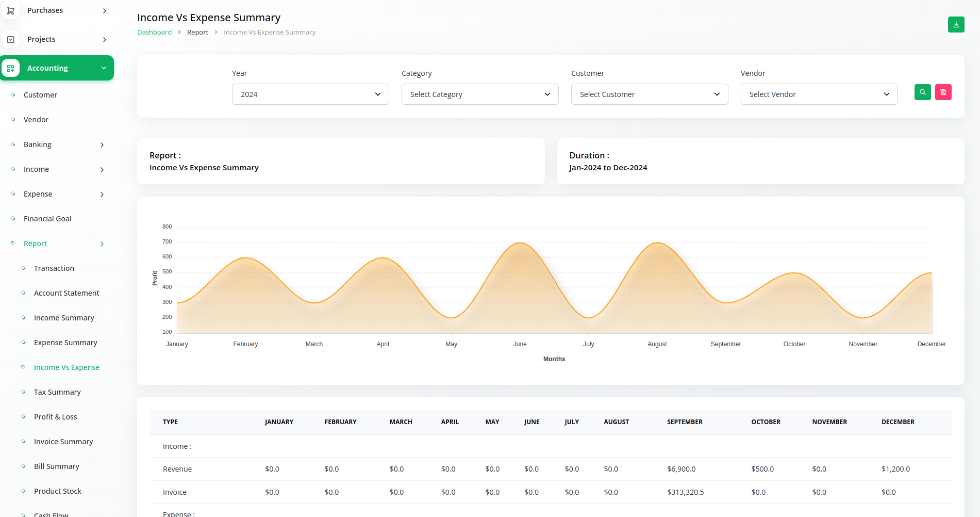This screenshot has height=517, width=980.
Task: Open the Profit & Loss report
Action: tap(55, 417)
